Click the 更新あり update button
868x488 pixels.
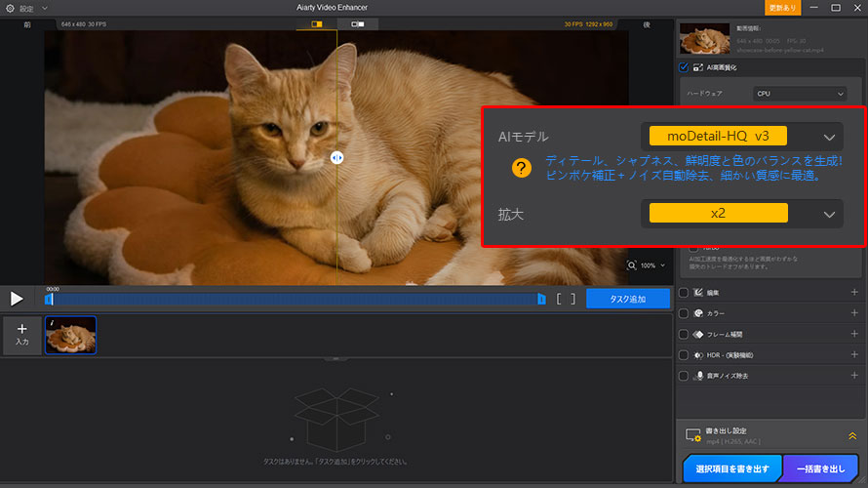782,8
